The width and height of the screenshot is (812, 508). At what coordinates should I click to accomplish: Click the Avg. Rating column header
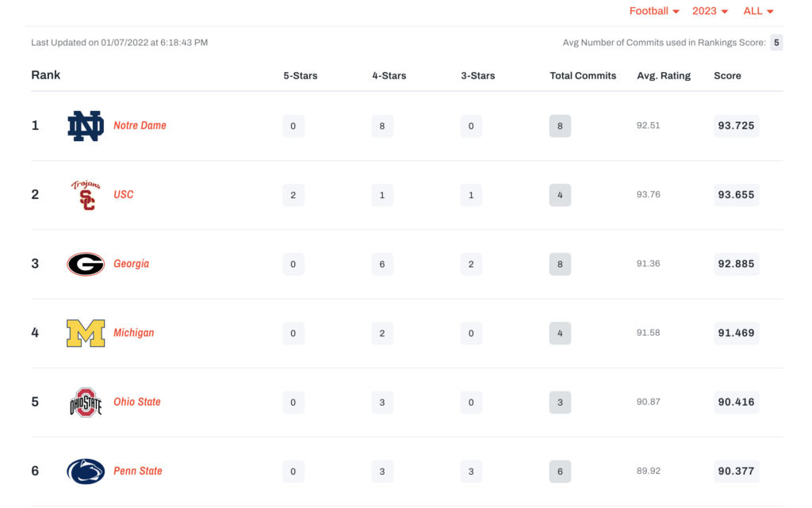click(664, 75)
